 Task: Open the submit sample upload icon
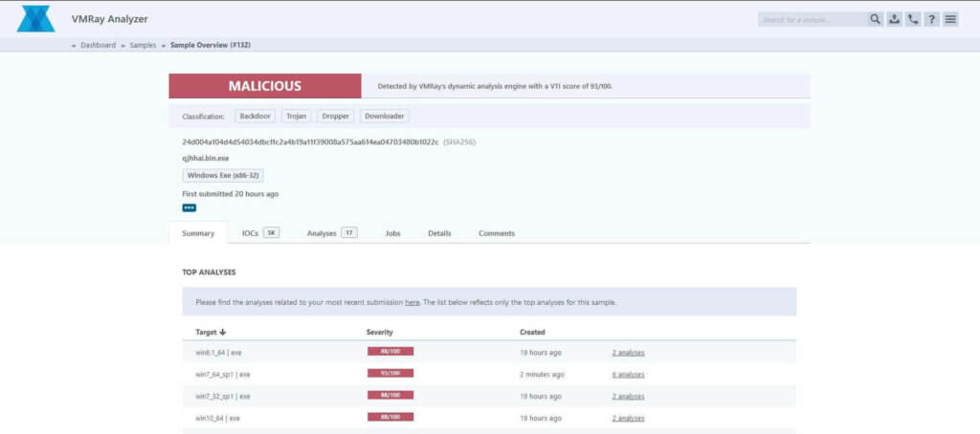895,19
